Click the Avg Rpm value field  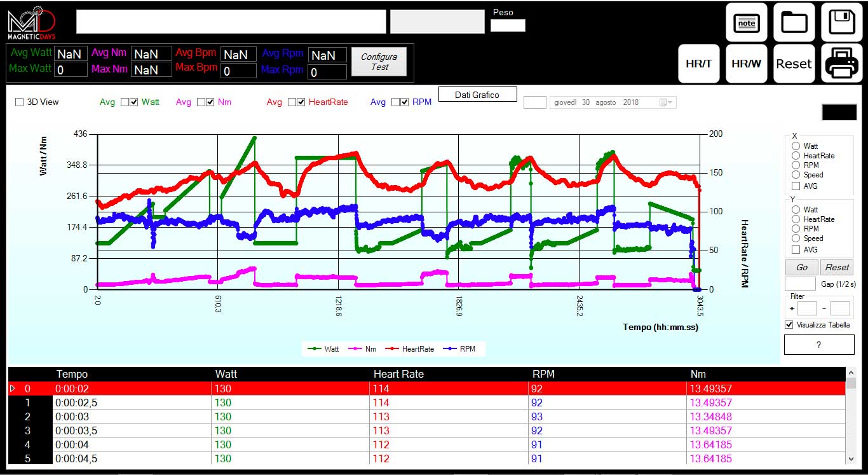coord(327,55)
